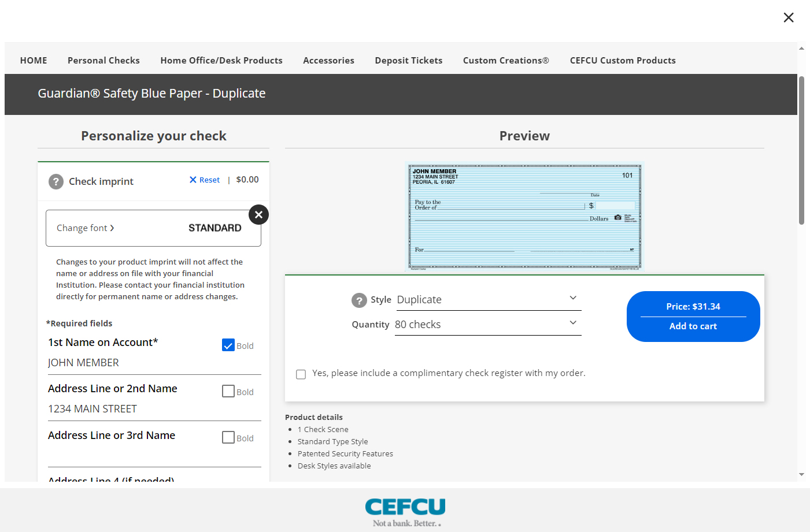
Task: Click the Check imprint help question icon
Action: coord(56,181)
